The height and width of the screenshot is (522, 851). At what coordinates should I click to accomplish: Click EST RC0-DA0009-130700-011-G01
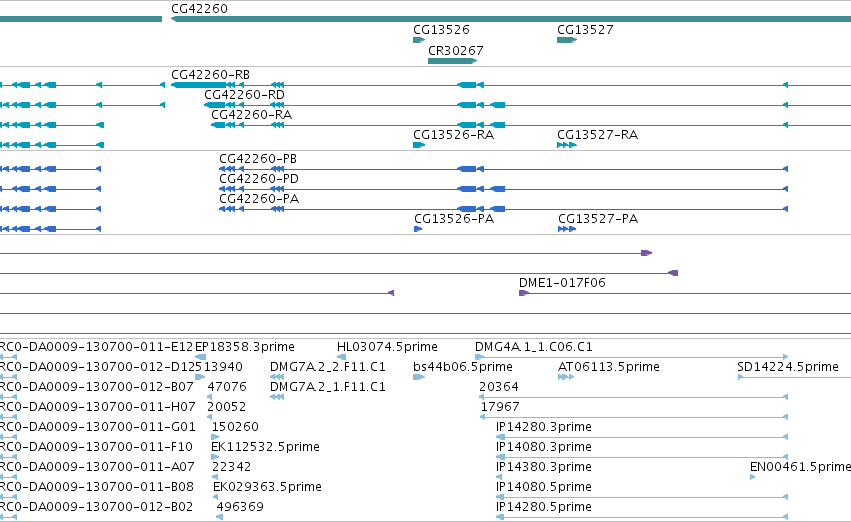97,427
